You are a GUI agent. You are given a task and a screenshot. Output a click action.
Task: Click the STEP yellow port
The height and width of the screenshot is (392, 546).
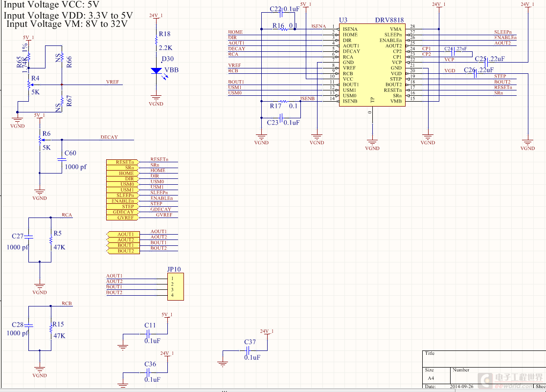[123, 207]
